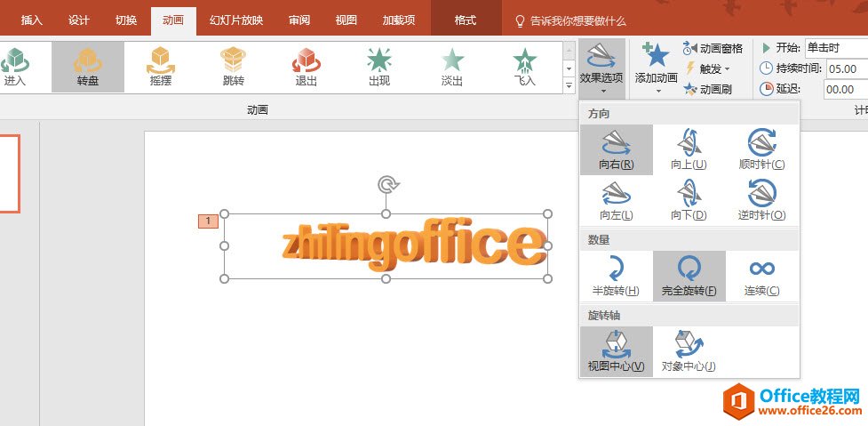Click the 告诉我你想要做什么 search box
This screenshot has height=426, width=868.
[570, 21]
